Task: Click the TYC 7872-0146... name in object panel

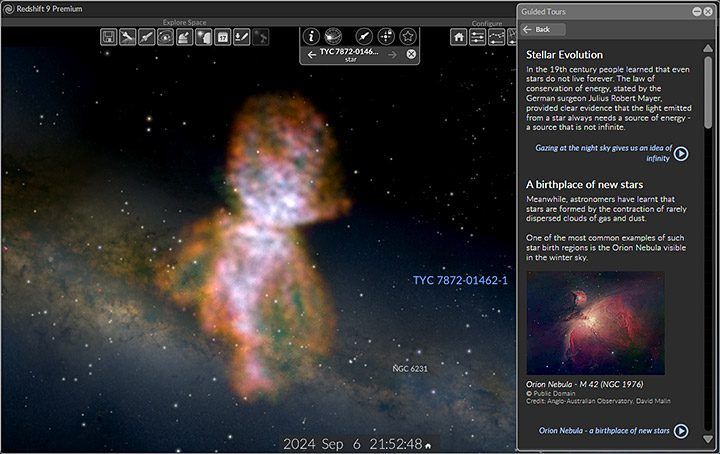Action: [x=349, y=51]
